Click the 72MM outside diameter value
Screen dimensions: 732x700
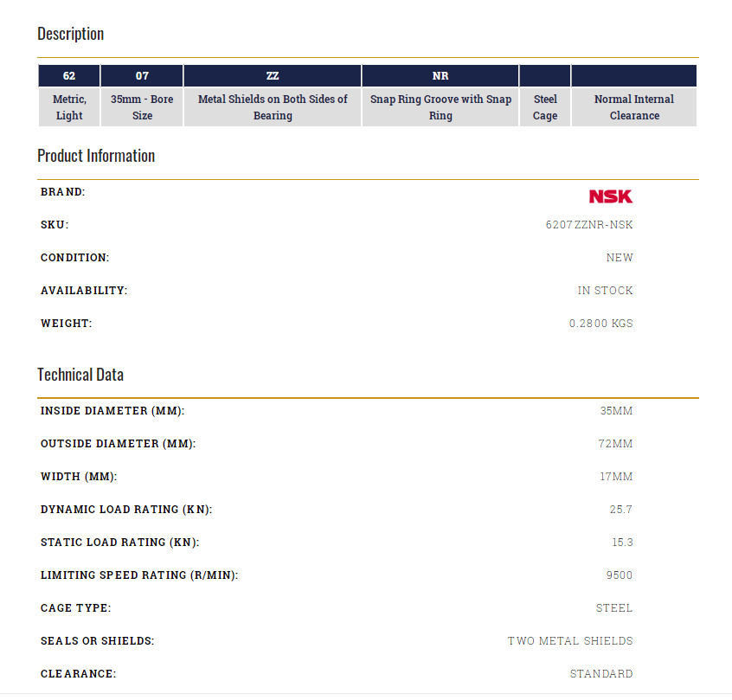click(x=616, y=444)
